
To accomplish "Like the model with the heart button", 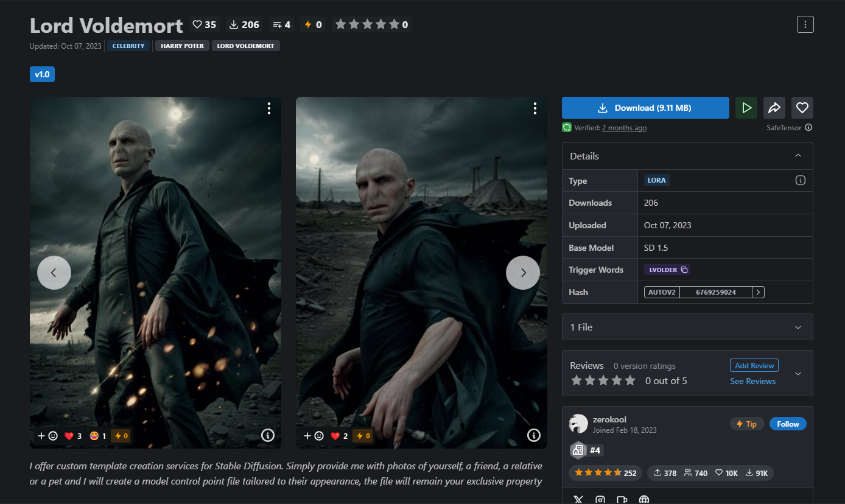I will (802, 108).
